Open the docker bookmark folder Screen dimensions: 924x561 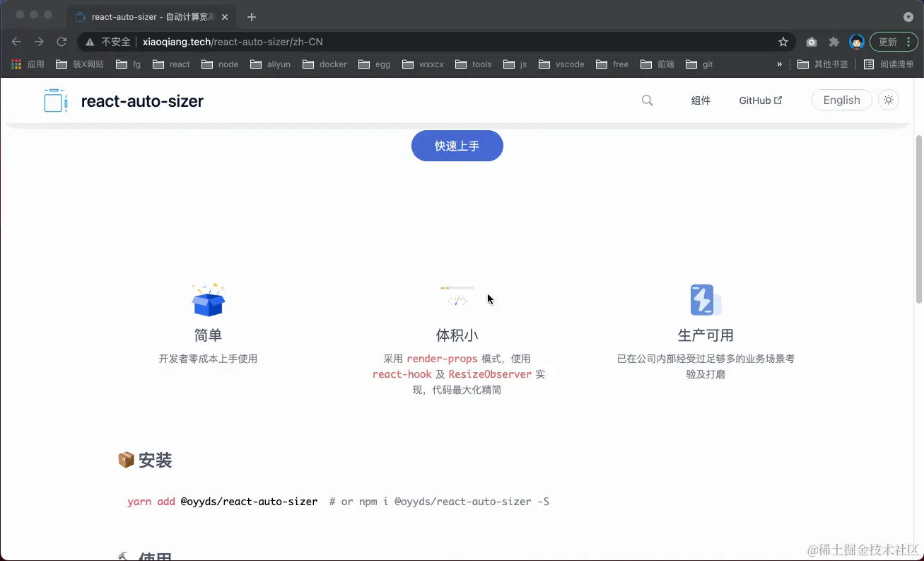[324, 64]
